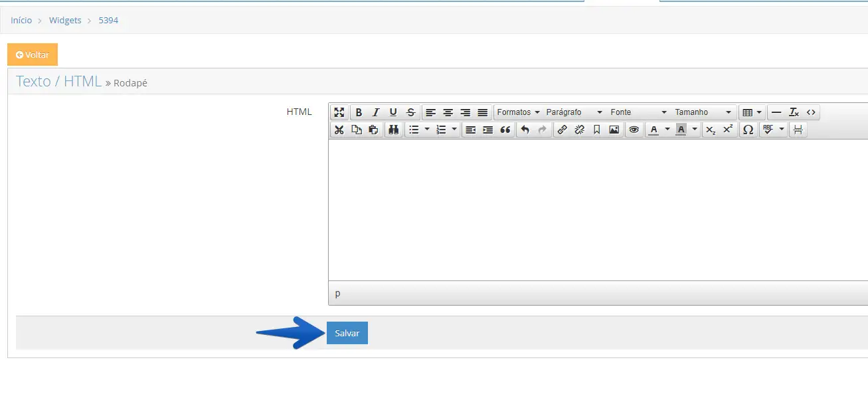The width and height of the screenshot is (868, 410).
Task: Open the background color picker arrow
Action: click(695, 130)
